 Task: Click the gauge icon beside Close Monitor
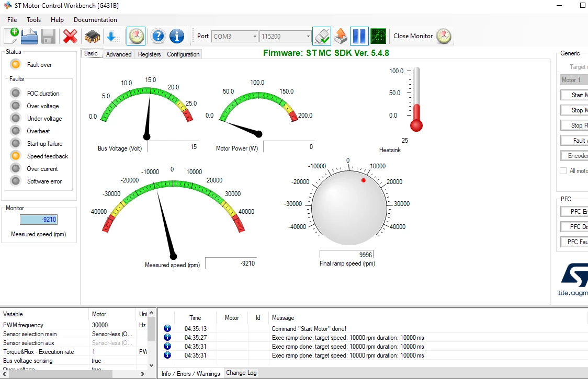click(x=444, y=37)
